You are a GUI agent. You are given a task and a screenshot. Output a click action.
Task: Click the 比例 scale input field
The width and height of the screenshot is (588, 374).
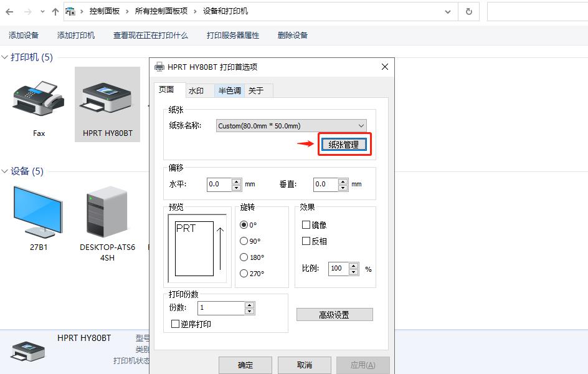pyautogui.click(x=339, y=269)
